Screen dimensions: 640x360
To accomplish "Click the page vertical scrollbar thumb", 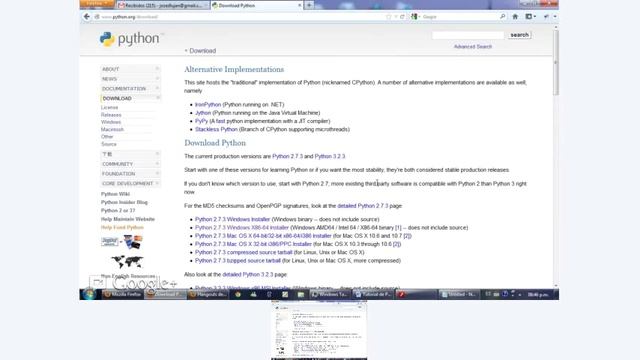I will point(556,62).
